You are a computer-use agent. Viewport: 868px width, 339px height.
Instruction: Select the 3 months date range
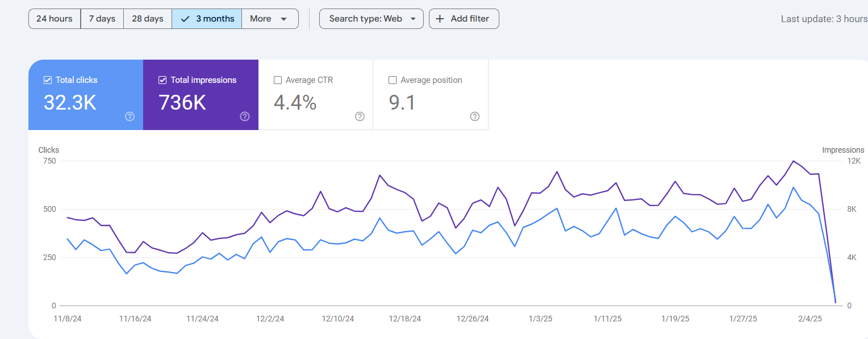(207, 19)
